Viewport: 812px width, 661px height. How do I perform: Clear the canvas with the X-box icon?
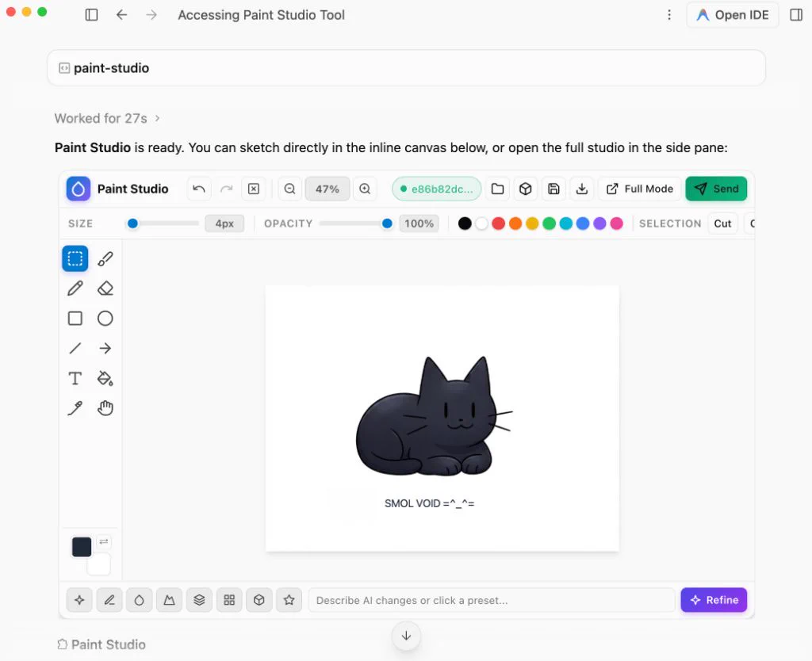coord(254,189)
